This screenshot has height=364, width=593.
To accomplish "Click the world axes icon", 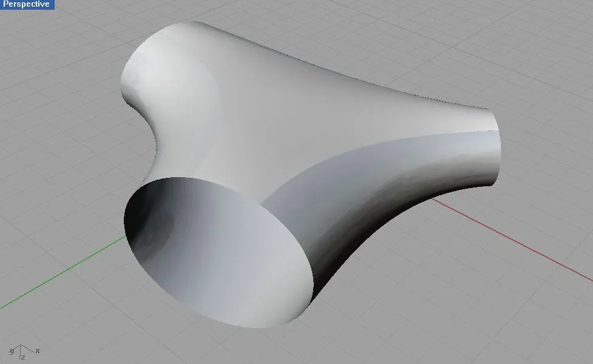I will (24, 352).
